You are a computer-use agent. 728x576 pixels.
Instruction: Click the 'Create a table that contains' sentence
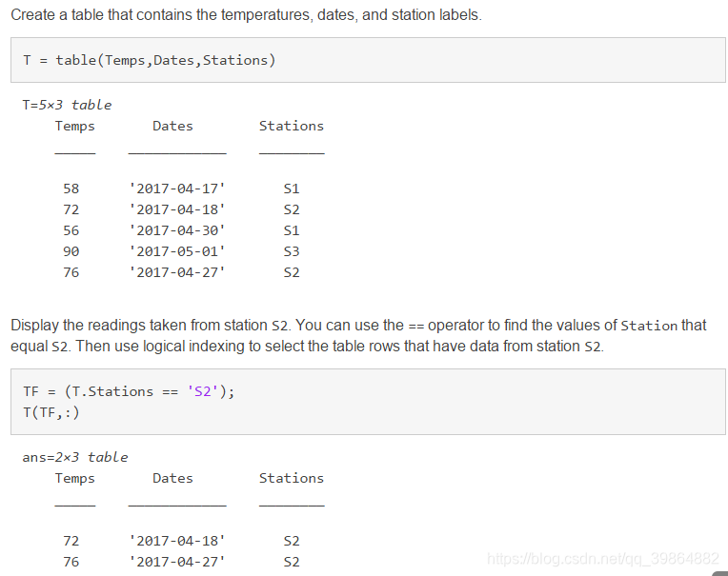click(246, 15)
